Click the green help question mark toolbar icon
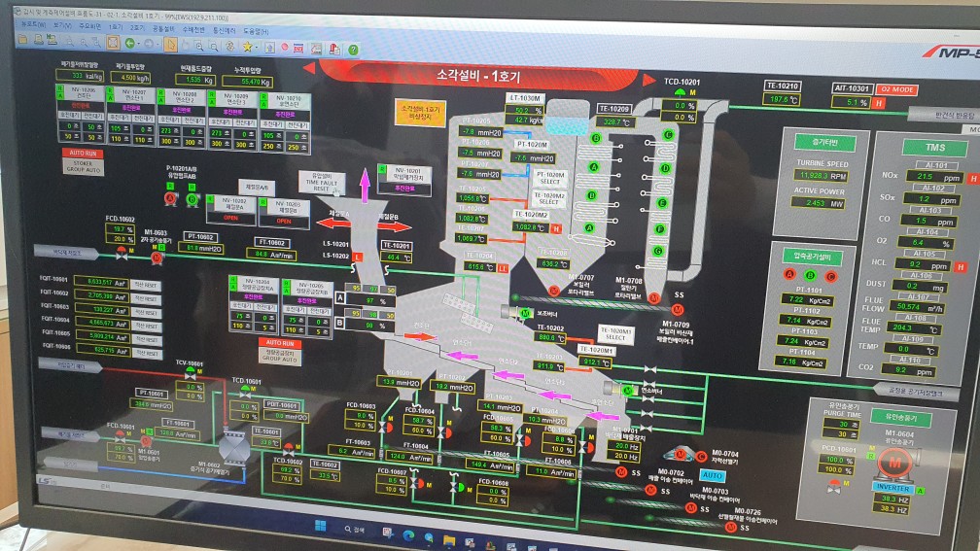This screenshot has height=551, width=980. 353,49
